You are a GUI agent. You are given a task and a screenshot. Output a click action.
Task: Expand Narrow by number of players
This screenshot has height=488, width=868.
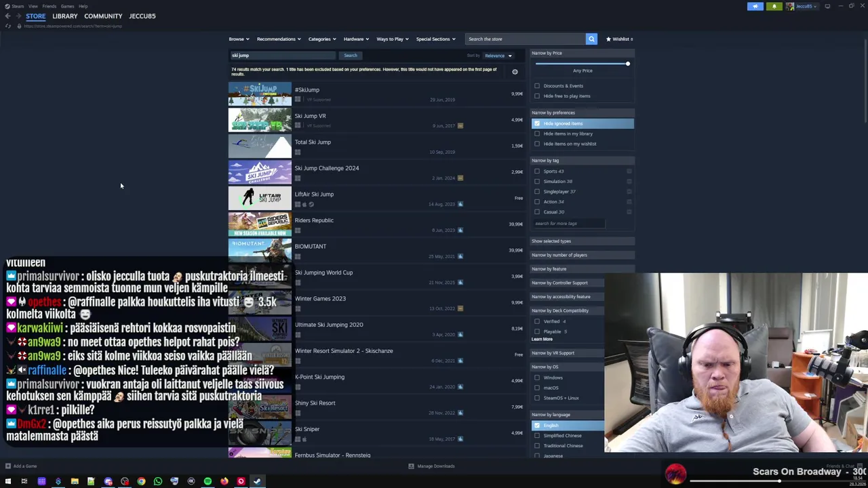[583, 255]
